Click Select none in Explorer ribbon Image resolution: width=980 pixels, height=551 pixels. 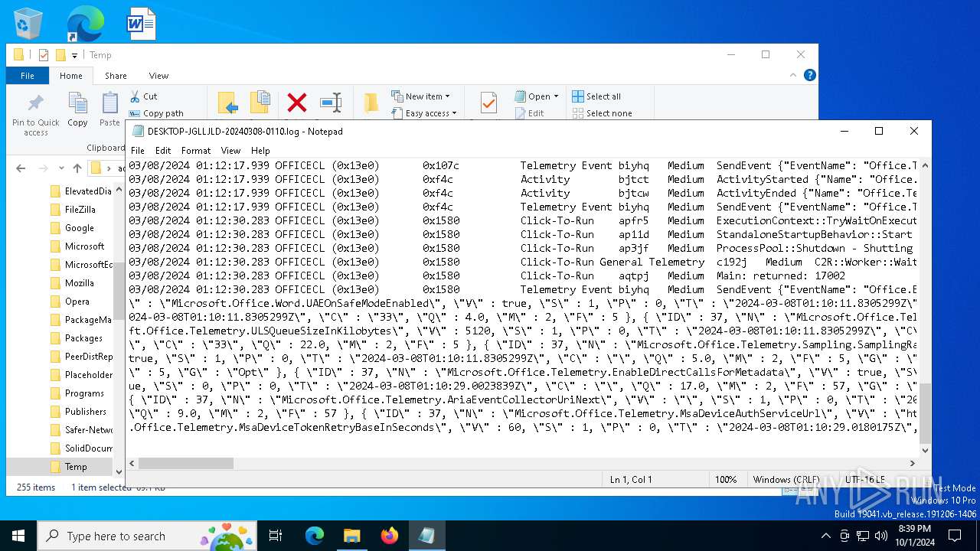click(602, 113)
